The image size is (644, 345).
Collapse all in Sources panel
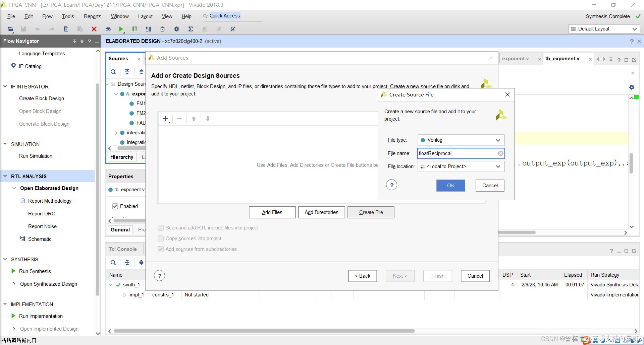pos(127,72)
